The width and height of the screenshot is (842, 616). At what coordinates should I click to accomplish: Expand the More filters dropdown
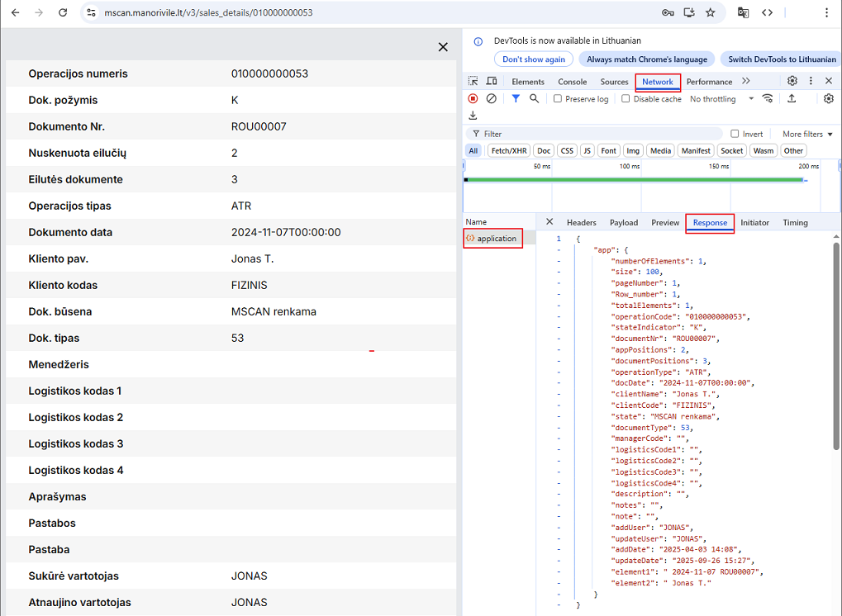[x=807, y=134]
